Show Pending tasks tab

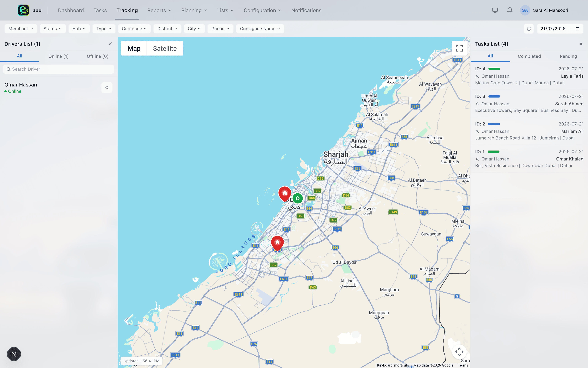(568, 56)
